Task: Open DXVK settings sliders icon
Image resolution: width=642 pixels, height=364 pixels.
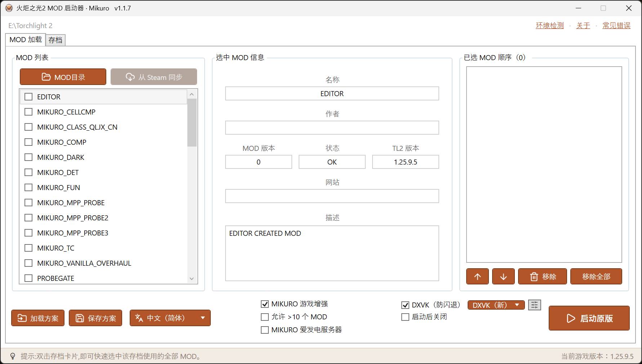Action: (535, 305)
